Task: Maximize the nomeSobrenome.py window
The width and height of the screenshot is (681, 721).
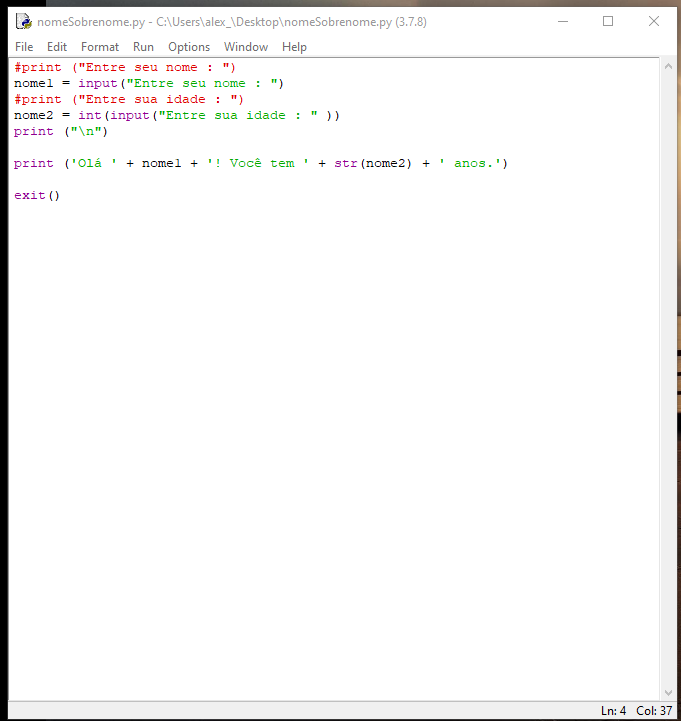Action: [x=608, y=21]
